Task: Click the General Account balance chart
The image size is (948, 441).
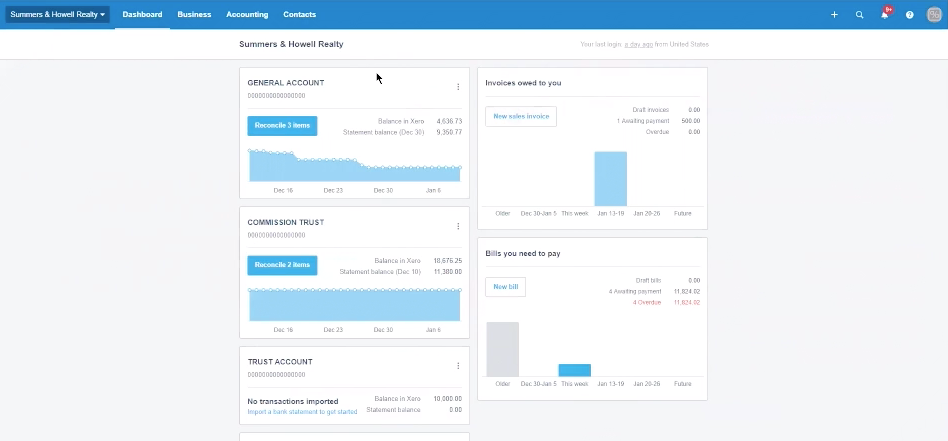Action: [354, 165]
